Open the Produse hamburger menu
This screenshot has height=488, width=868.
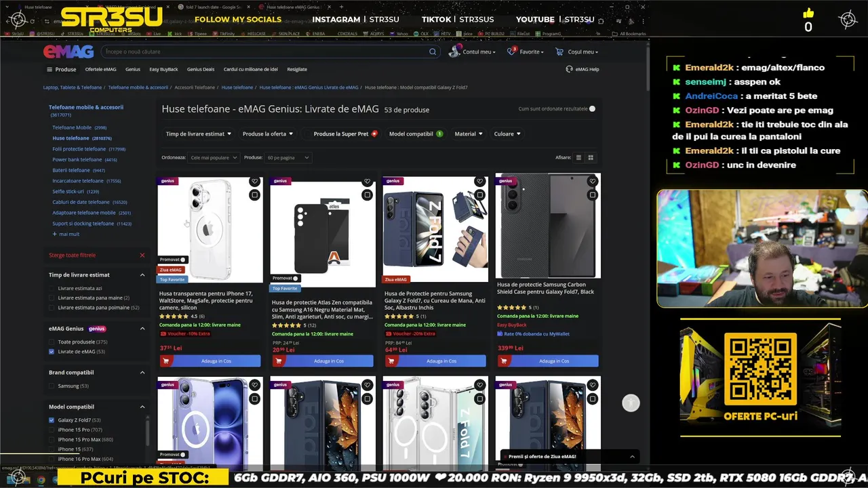61,69
